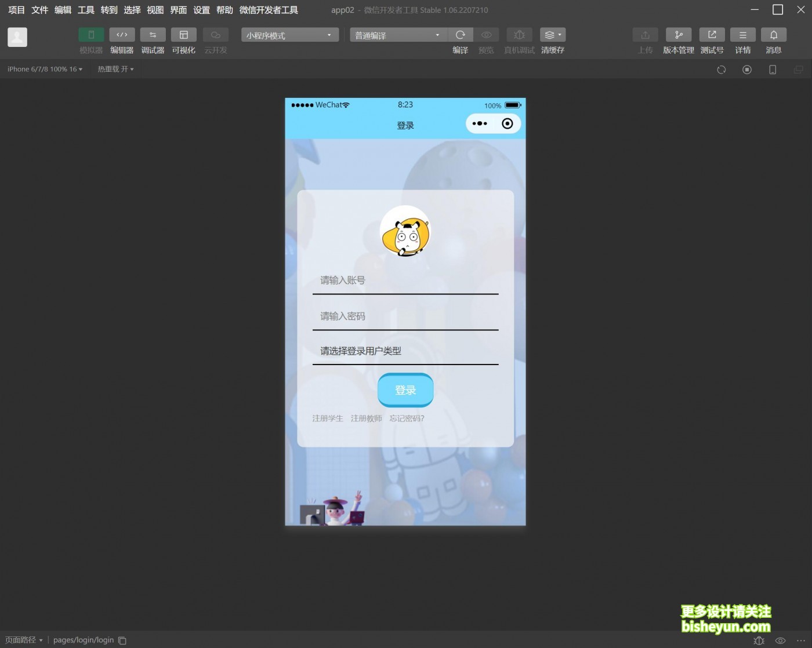
Task: Click the simulator stop icon
Action: point(747,70)
